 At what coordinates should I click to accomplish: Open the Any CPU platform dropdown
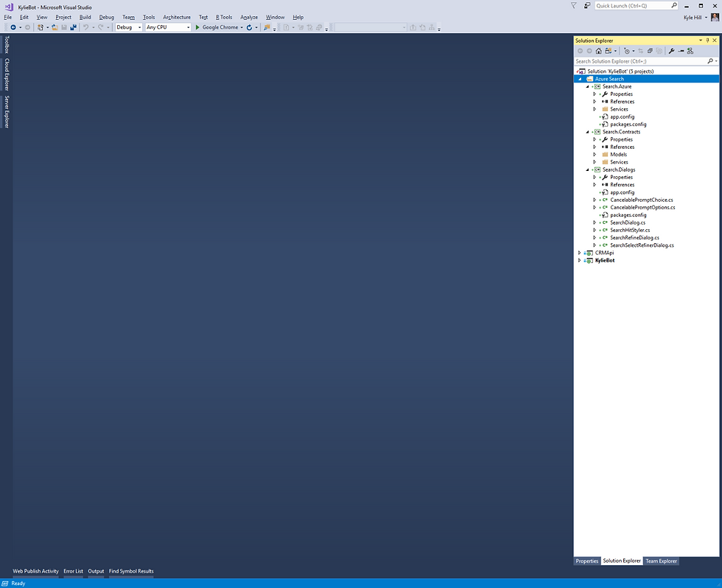[168, 27]
